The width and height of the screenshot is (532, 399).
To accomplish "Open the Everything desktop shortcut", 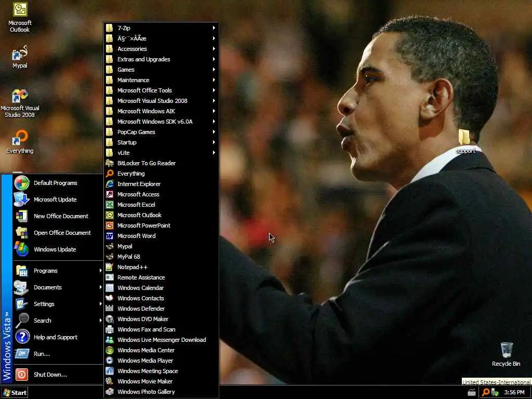I will (x=20, y=141).
